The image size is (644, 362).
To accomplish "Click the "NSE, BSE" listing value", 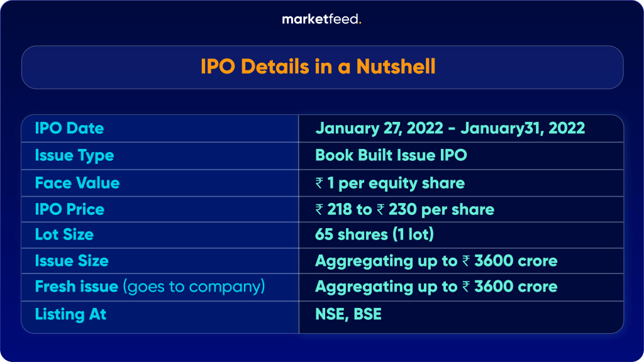I will click(348, 314).
